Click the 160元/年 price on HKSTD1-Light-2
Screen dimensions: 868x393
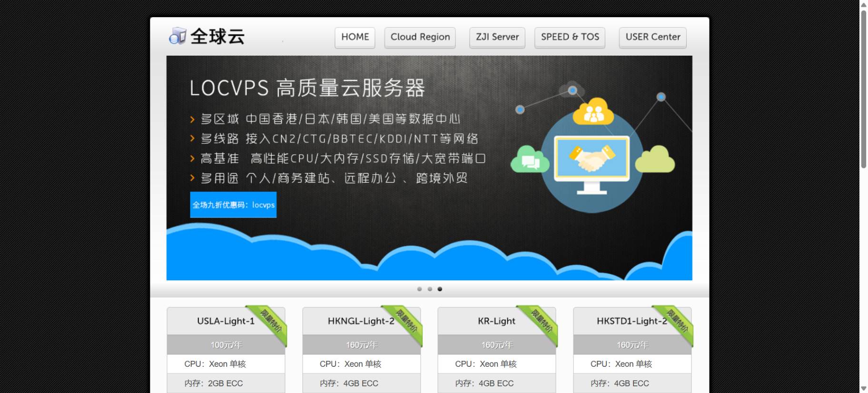pos(632,345)
